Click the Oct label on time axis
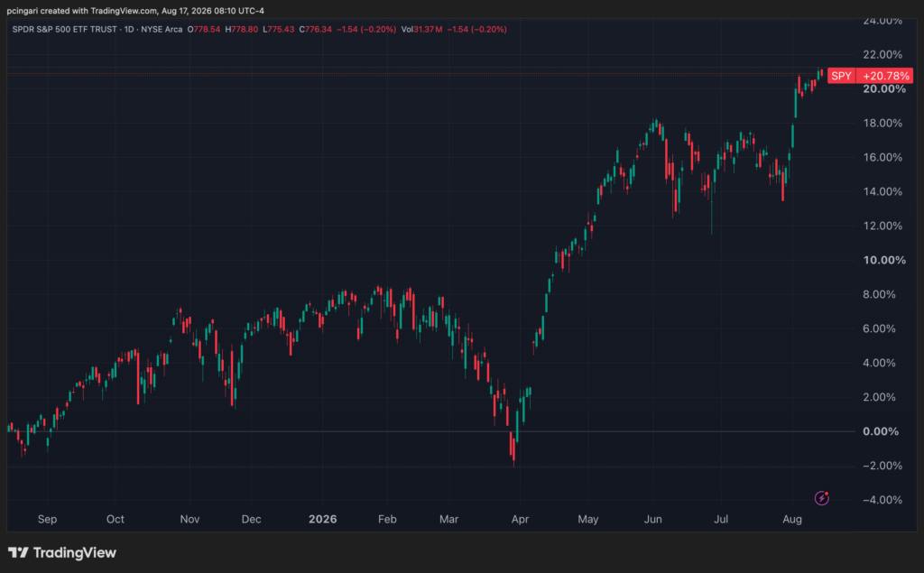Viewport: 924px width, 573px height. coord(115,520)
